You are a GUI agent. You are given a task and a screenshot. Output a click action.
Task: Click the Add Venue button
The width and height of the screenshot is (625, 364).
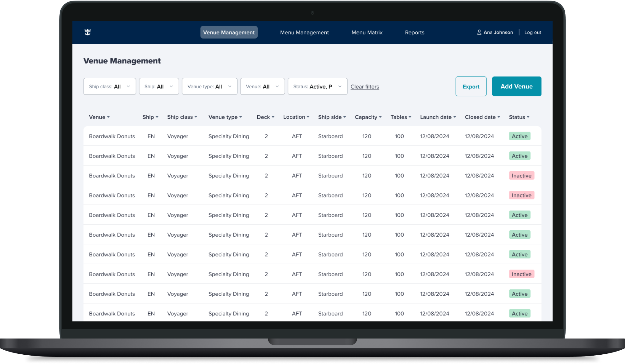tap(516, 86)
